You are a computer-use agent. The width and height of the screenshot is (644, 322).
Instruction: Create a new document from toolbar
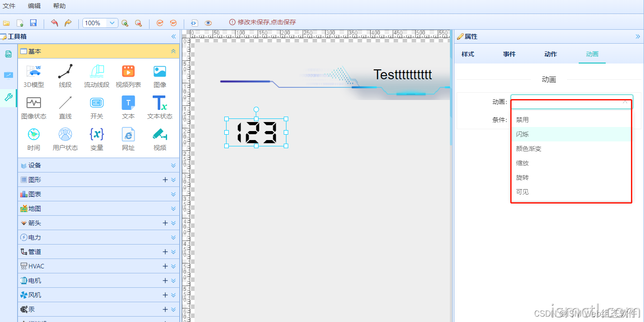tap(20, 23)
